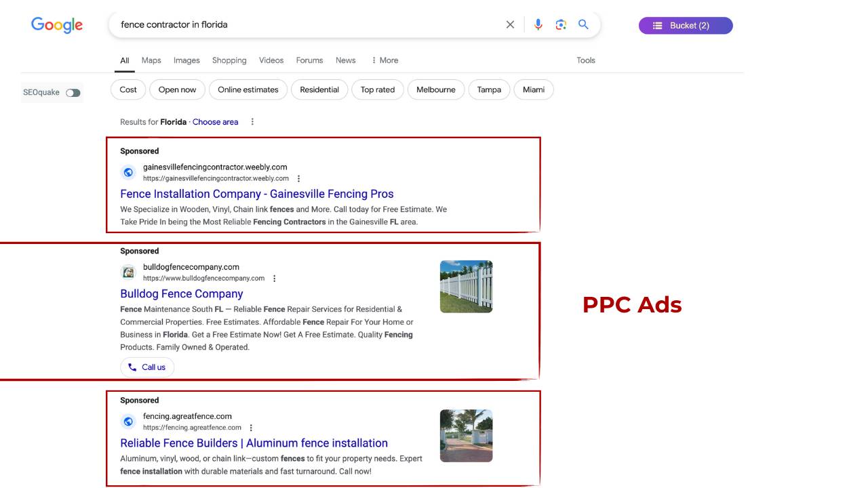Viewport: 868px width, 488px height.
Task: Click the bulldogfencecompany.com favicon
Action: coord(128,272)
